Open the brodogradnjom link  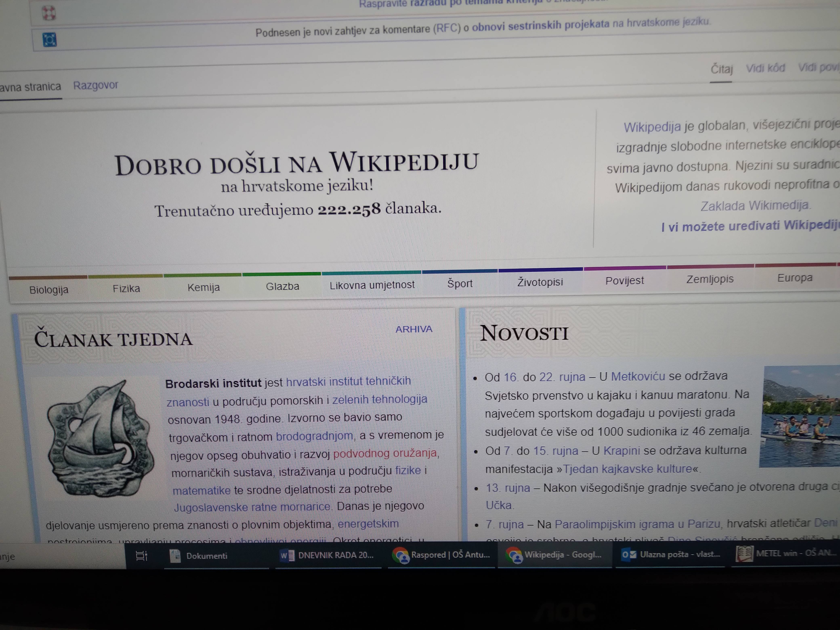314,436
